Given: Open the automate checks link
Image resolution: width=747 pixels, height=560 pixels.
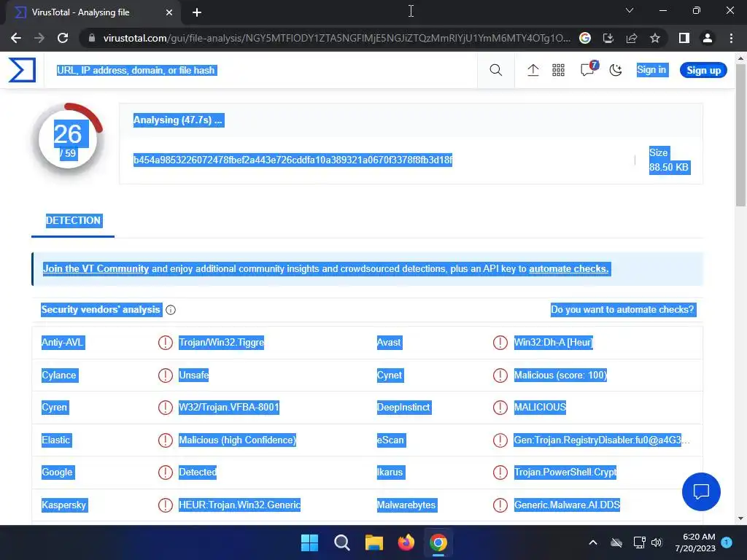Looking at the screenshot, I should point(568,268).
